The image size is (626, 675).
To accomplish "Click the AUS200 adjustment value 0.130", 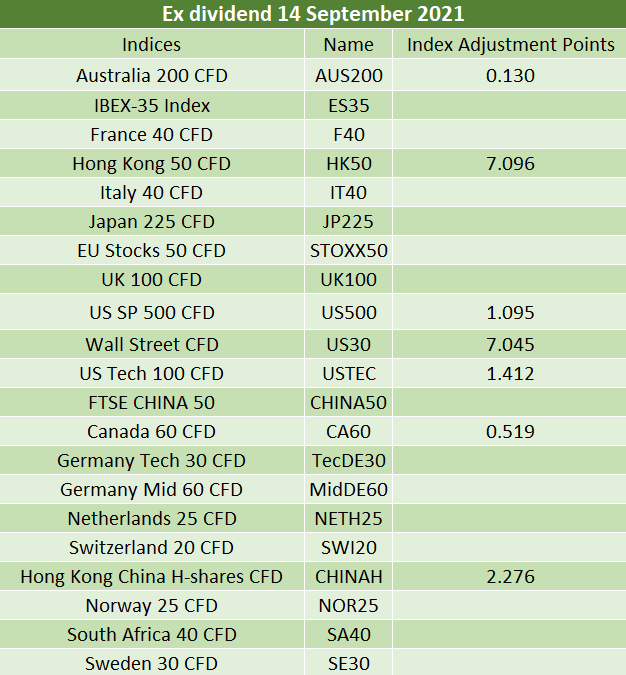I will tap(510, 75).
